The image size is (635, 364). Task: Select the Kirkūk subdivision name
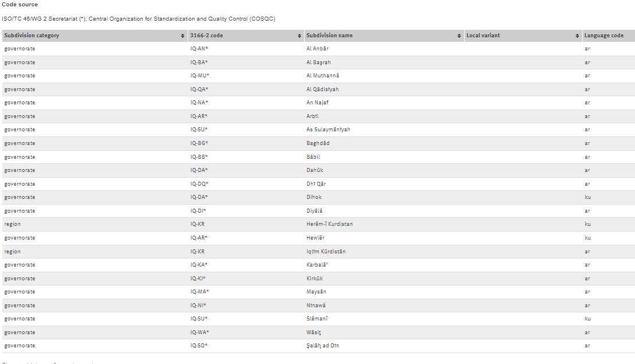(x=314, y=279)
